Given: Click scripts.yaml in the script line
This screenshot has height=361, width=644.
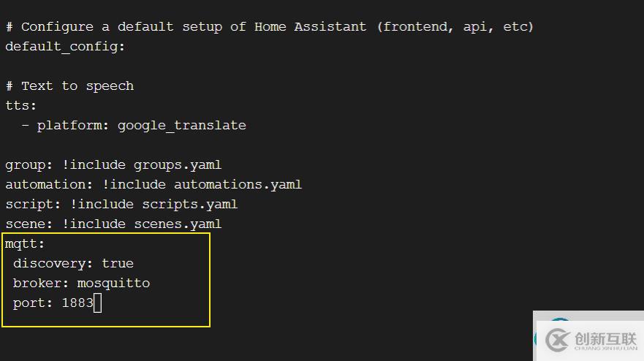Looking at the screenshot, I should point(190,205).
